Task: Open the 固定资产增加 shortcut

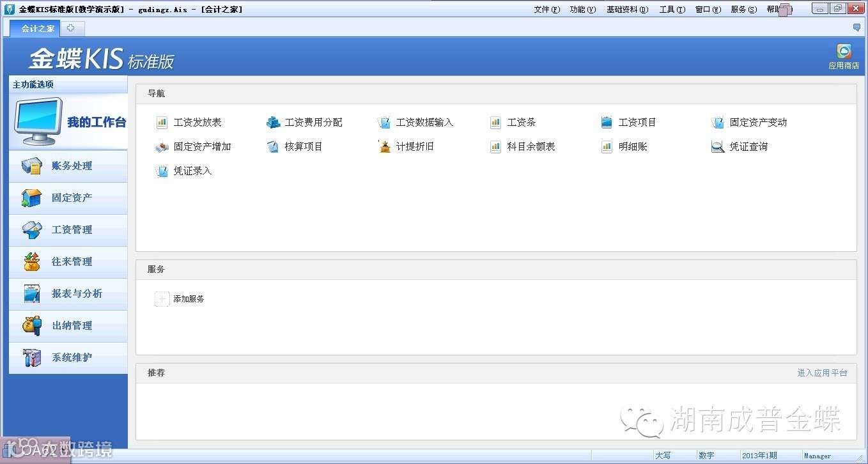Action: pyautogui.click(x=193, y=146)
